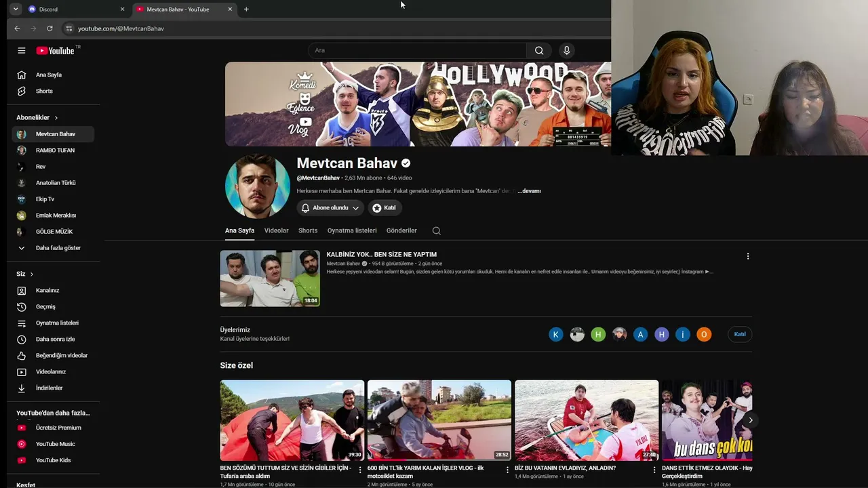868x488 pixels.
Task: Expand the Abonelikler section header
Action: pos(37,117)
